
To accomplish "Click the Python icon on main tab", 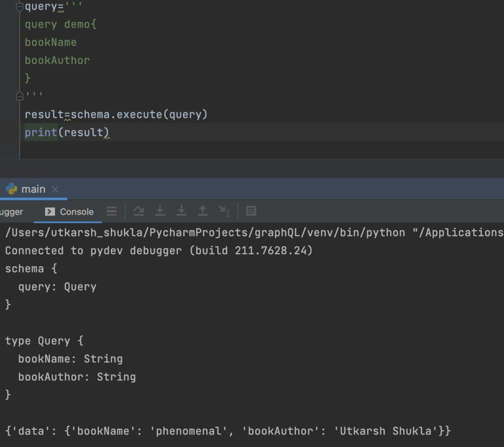I will [12, 189].
